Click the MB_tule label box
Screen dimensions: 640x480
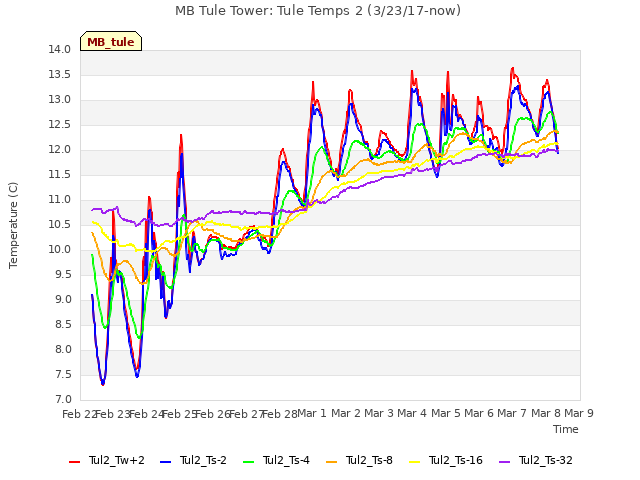[111, 41]
